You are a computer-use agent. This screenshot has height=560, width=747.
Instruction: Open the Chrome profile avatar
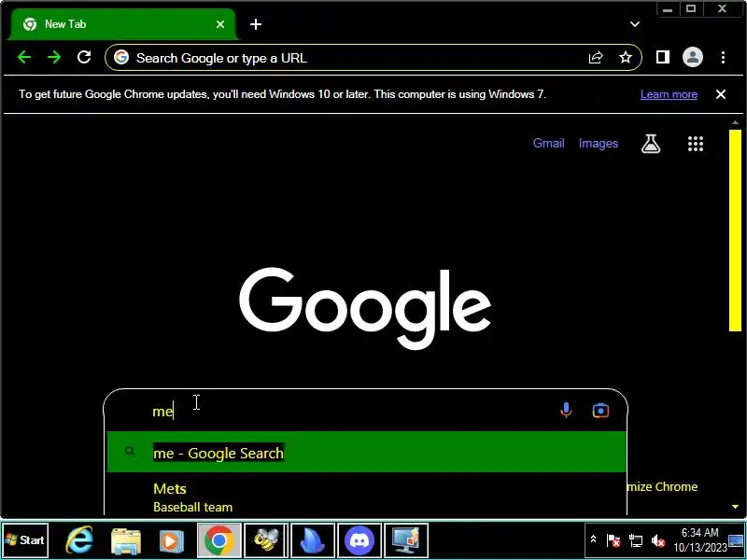(x=693, y=58)
